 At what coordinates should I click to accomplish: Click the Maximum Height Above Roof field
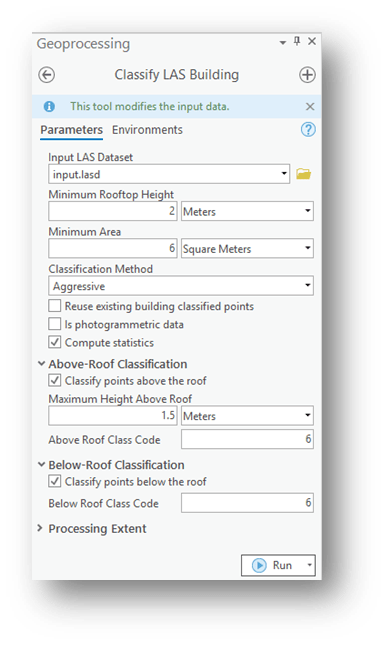tap(113, 415)
